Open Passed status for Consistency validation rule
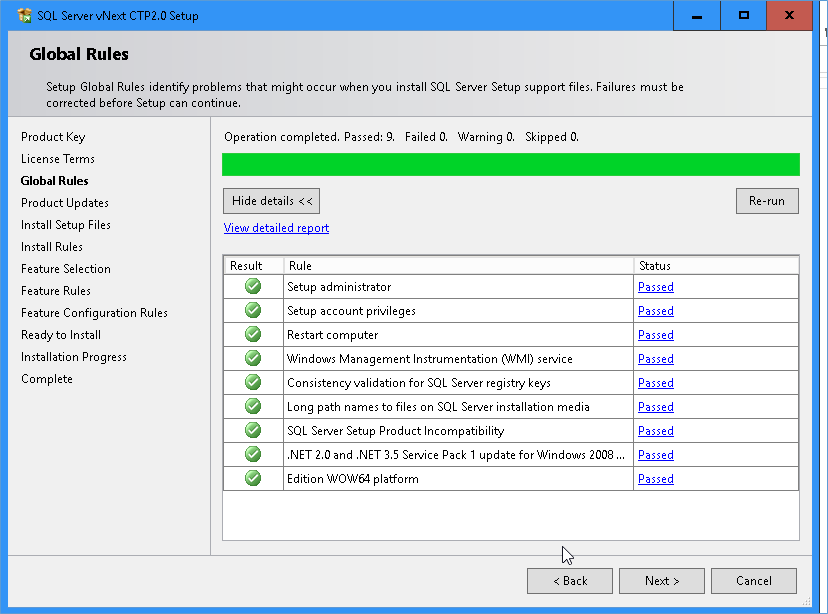This screenshot has width=828, height=614. [x=656, y=383]
